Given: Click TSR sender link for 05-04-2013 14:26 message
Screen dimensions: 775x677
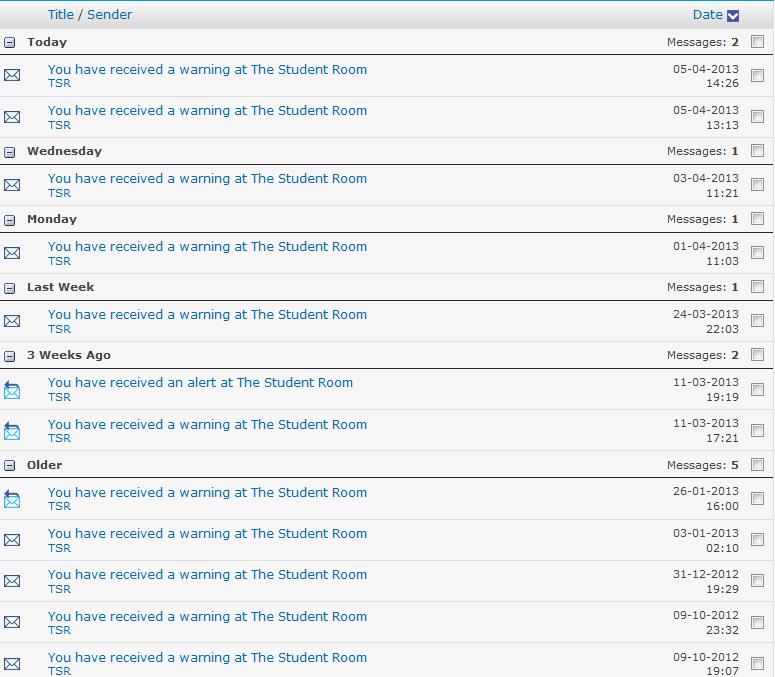Looking at the screenshot, I should 59,84.
